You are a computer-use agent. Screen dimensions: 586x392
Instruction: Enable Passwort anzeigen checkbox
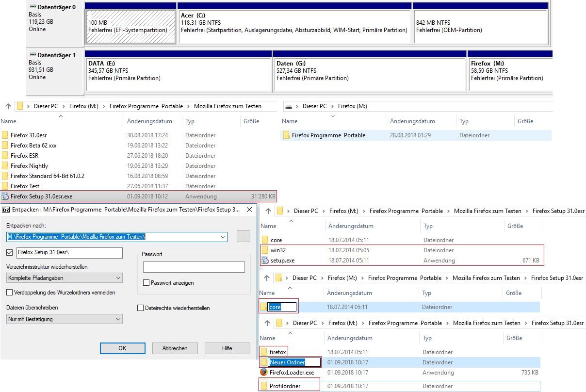click(146, 282)
